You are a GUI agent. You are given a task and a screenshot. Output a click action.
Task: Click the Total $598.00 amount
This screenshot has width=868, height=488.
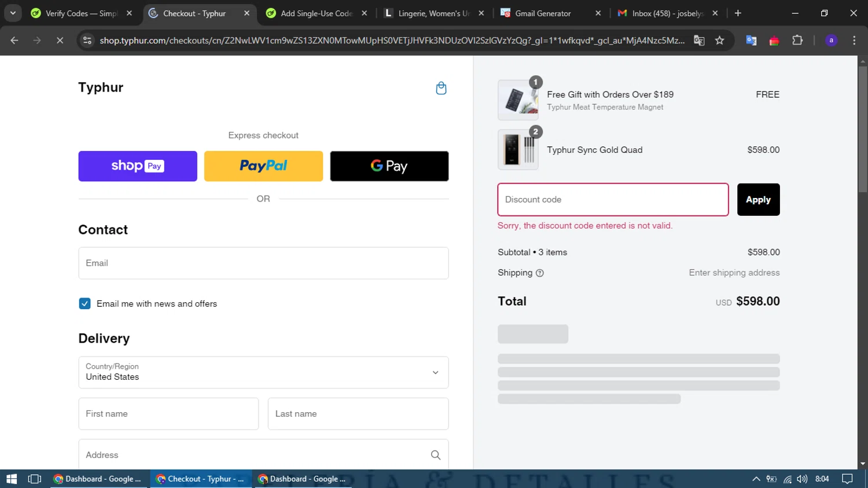click(758, 302)
